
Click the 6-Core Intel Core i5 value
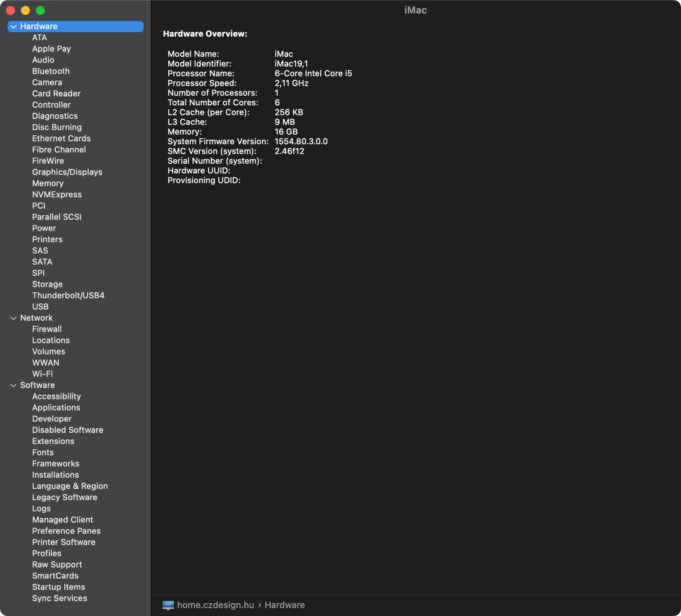[313, 74]
